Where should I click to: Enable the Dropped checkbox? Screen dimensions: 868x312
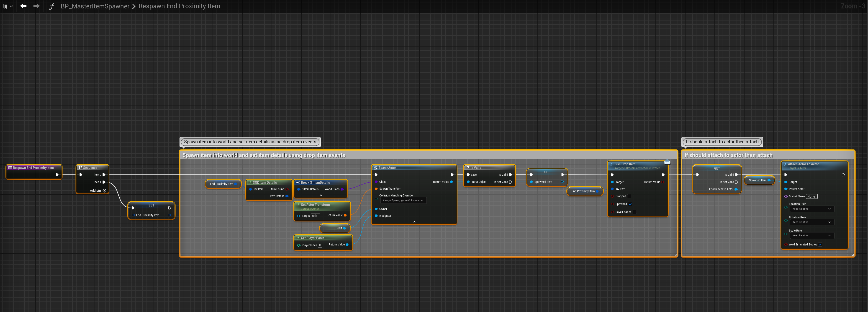point(629,196)
